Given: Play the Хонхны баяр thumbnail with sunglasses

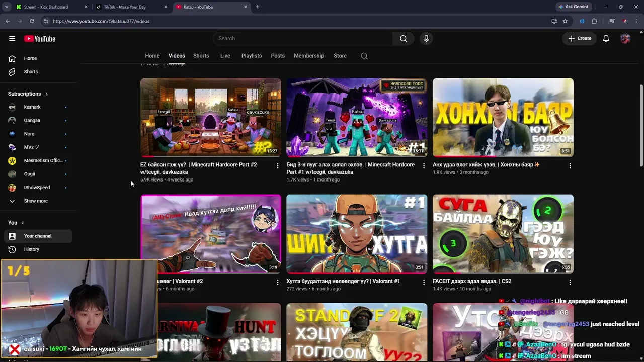Looking at the screenshot, I should 503,117.
